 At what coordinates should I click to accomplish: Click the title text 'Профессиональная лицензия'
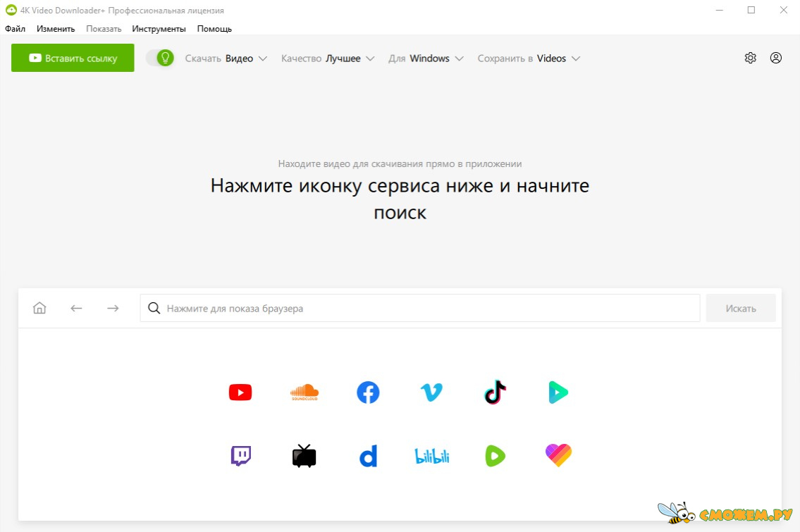pos(166,10)
